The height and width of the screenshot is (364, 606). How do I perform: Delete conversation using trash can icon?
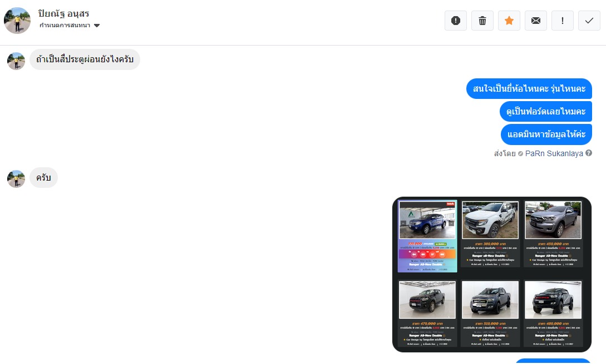click(x=482, y=21)
